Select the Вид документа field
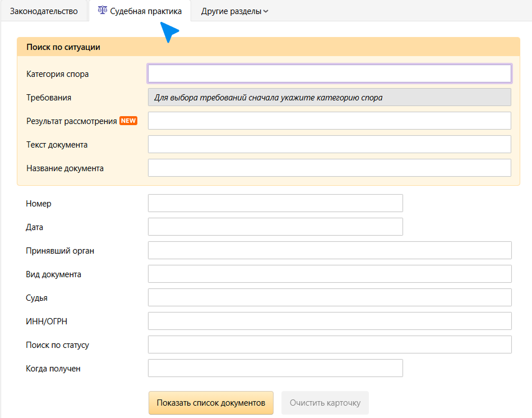Image resolution: width=532 pixels, height=418 pixels. (x=330, y=274)
